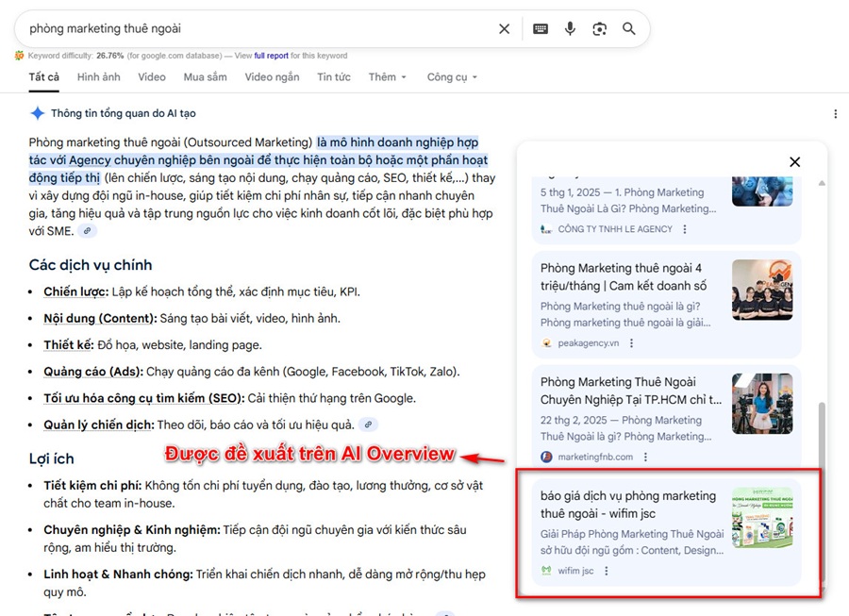Clear the search box text with X
The image size is (849, 616).
tap(504, 29)
